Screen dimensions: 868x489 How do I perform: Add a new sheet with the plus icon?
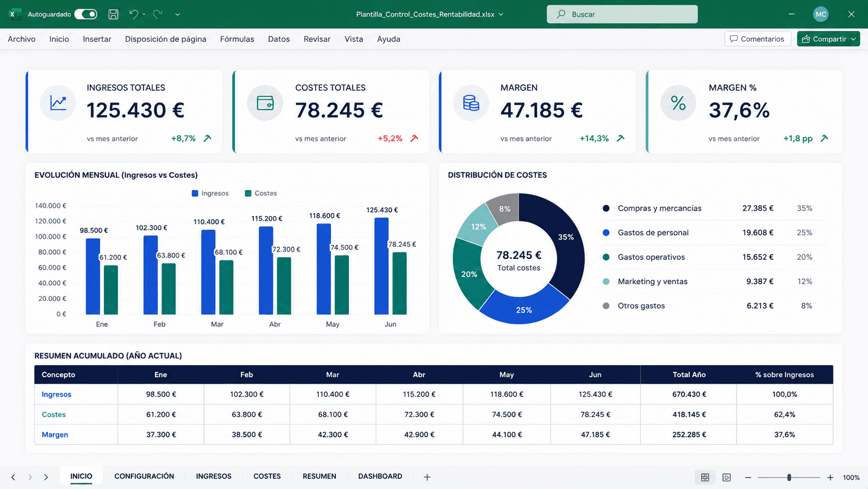coord(427,477)
